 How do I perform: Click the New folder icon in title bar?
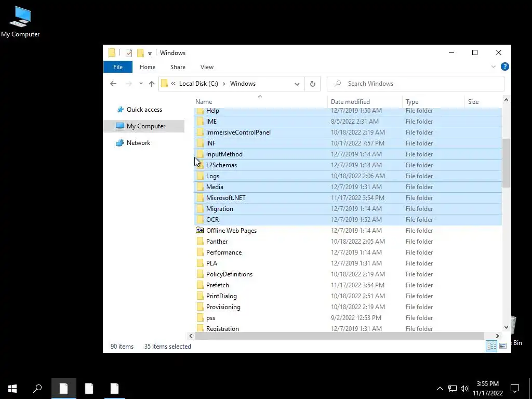(140, 53)
